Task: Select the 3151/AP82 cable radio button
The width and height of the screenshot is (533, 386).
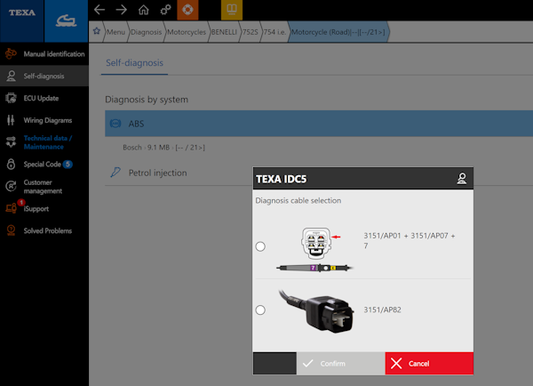Action: (260, 310)
